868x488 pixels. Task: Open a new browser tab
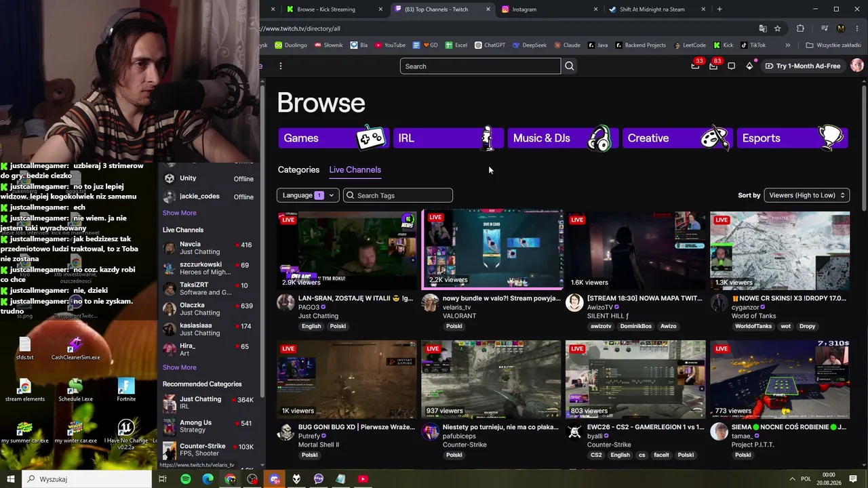(x=719, y=9)
